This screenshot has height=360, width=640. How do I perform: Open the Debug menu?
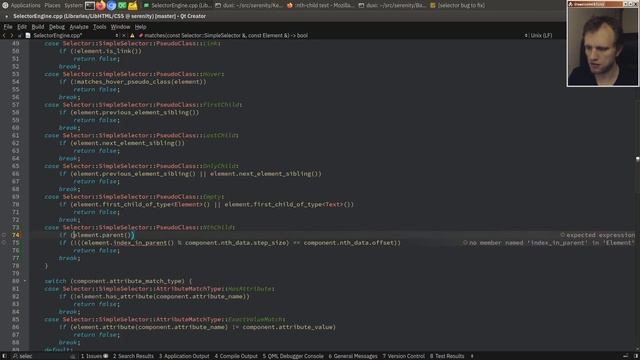[57, 27]
